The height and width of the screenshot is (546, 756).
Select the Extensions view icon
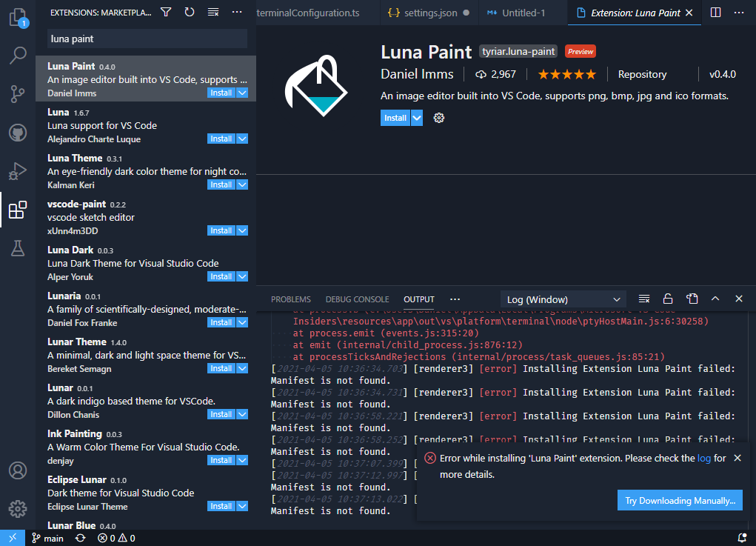pyautogui.click(x=18, y=210)
